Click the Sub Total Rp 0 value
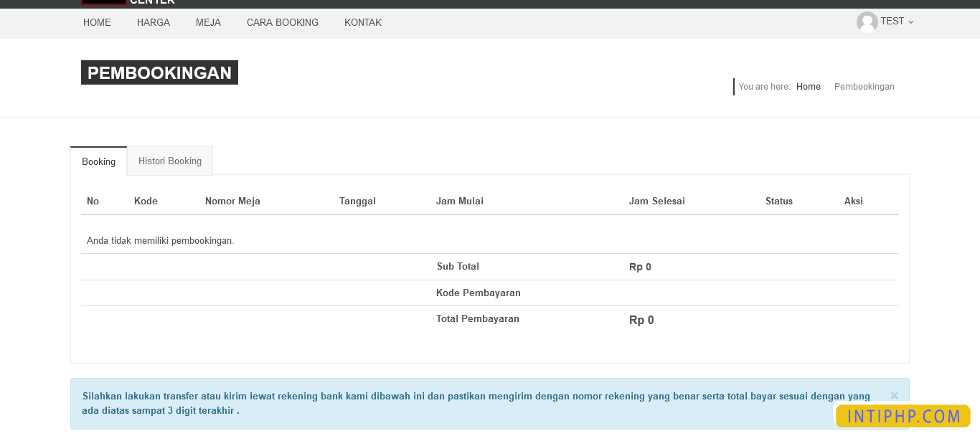Viewport: 980px width, 441px height. coord(640,266)
